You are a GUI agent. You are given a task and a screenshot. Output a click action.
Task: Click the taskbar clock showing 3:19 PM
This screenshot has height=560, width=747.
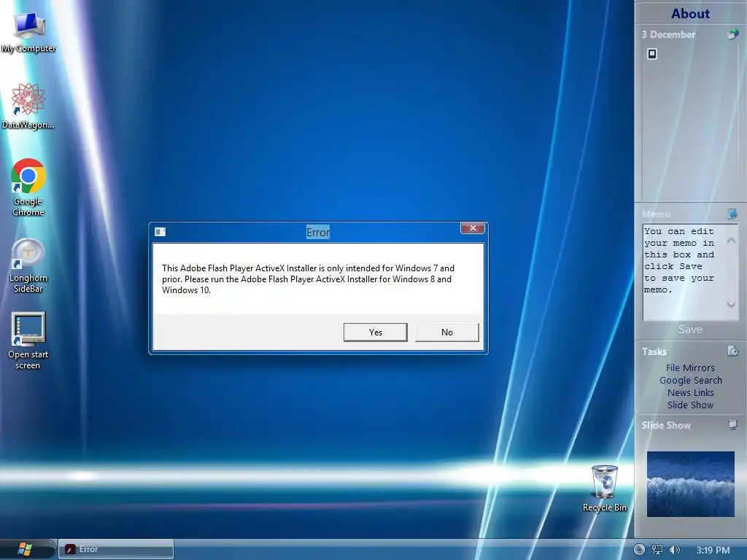click(x=713, y=550)
